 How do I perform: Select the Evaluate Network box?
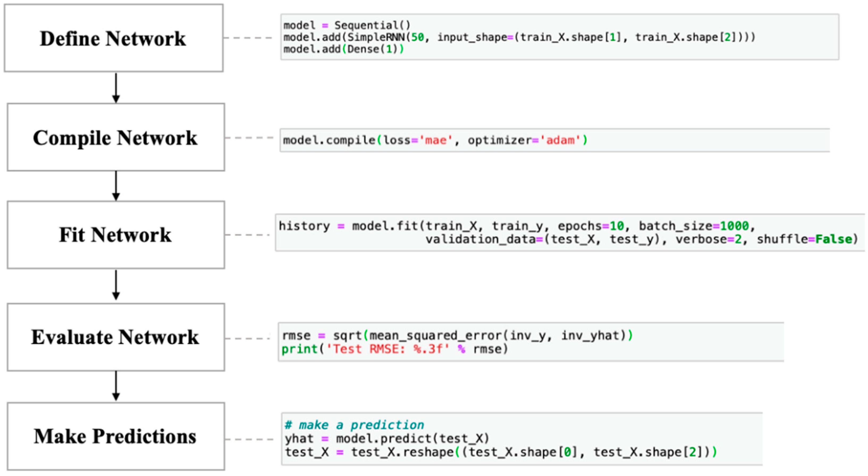(x=116, y=337)
